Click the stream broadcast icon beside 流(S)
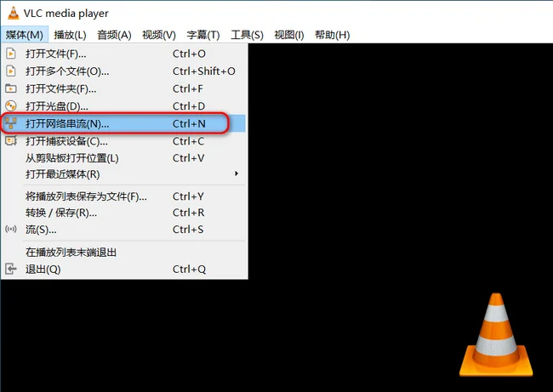Image resolution: width=553 pixels, height=392 pixels. pos(11,230)
